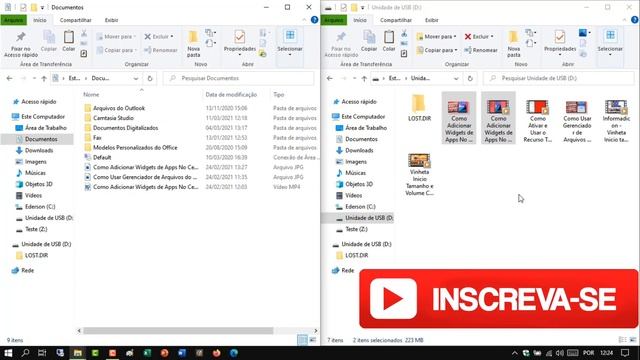
Task: Open Propriedades in Documentos window ribbon
Action: point(240,42)
